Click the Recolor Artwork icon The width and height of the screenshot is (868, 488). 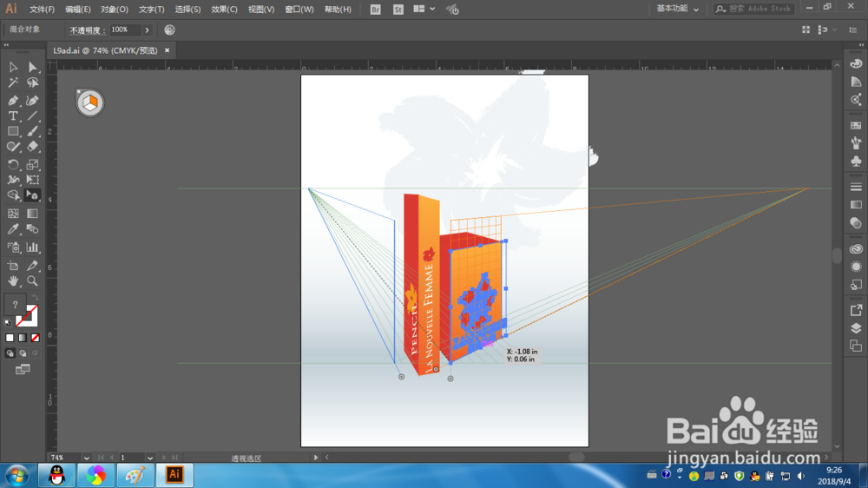[169, 30]
